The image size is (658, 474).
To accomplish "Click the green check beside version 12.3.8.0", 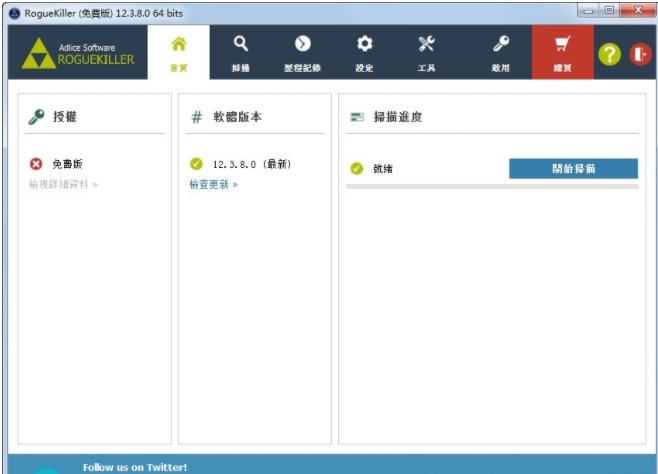I will [x=196, y=164].
